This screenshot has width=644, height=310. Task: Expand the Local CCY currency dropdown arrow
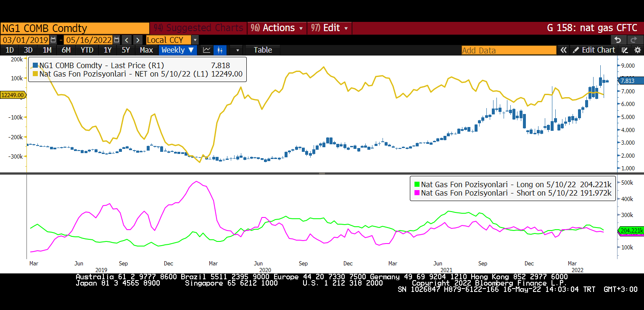click(195, 40)
